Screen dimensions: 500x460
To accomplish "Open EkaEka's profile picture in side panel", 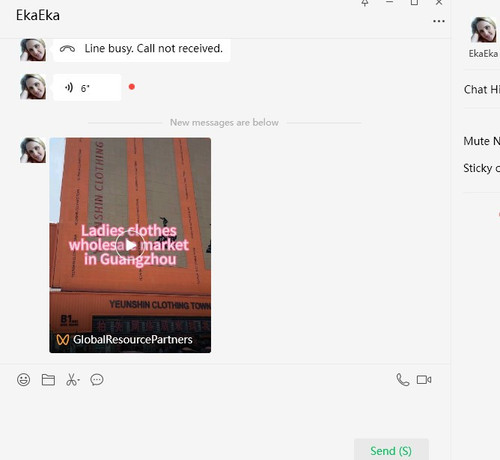I will click(484, 30).
